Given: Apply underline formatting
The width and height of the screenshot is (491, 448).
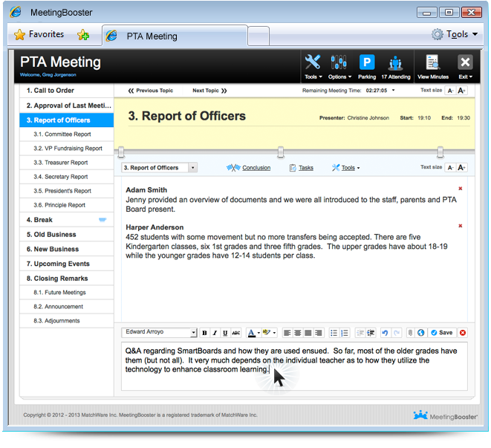Looking at the screenshot, I should click(x=225, y=333).
